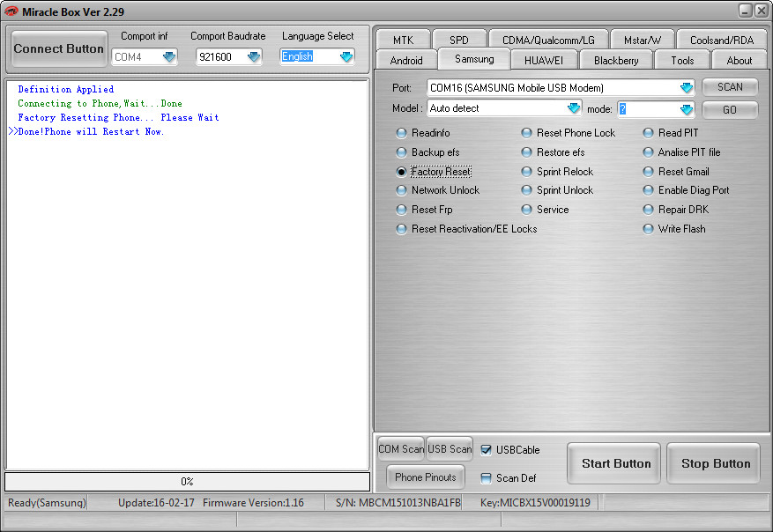Close the Miracle Box window

point(762,11)
